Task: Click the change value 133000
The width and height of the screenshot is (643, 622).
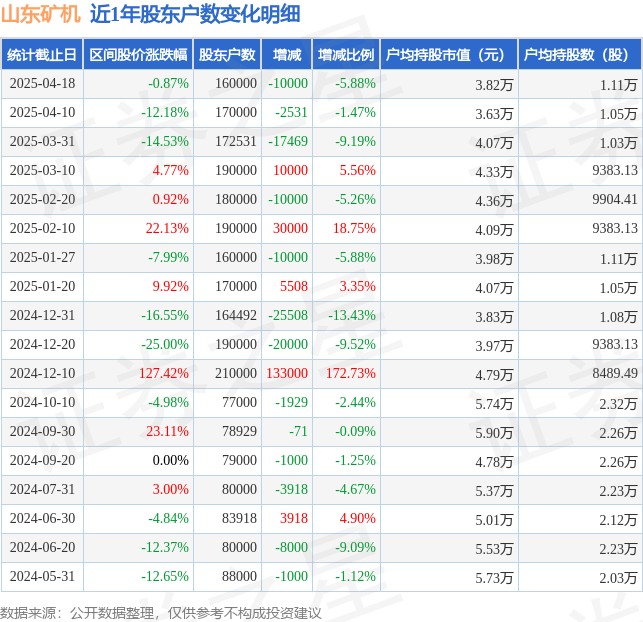Action: point(287,374)
